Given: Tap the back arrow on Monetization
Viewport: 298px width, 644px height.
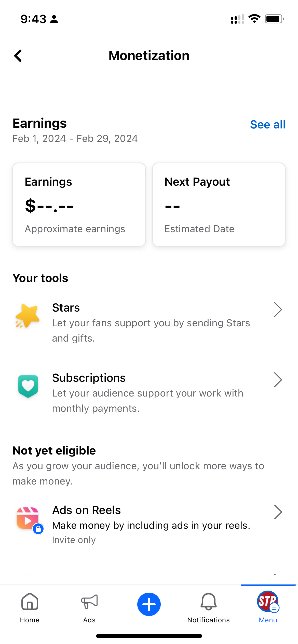Looking at the screenshot, I should point(18,56).
